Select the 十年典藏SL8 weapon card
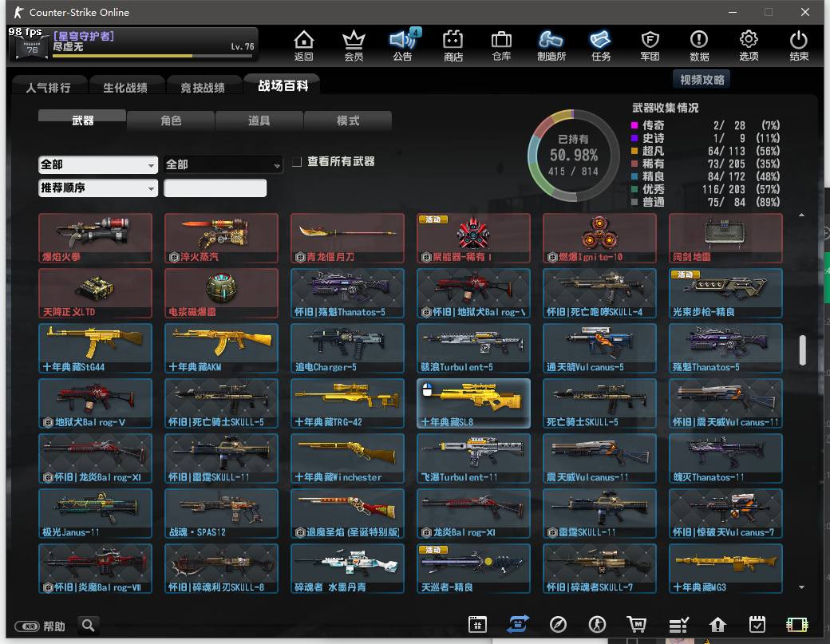The width and height of the screenshot is (830, 644). [473, 403]
